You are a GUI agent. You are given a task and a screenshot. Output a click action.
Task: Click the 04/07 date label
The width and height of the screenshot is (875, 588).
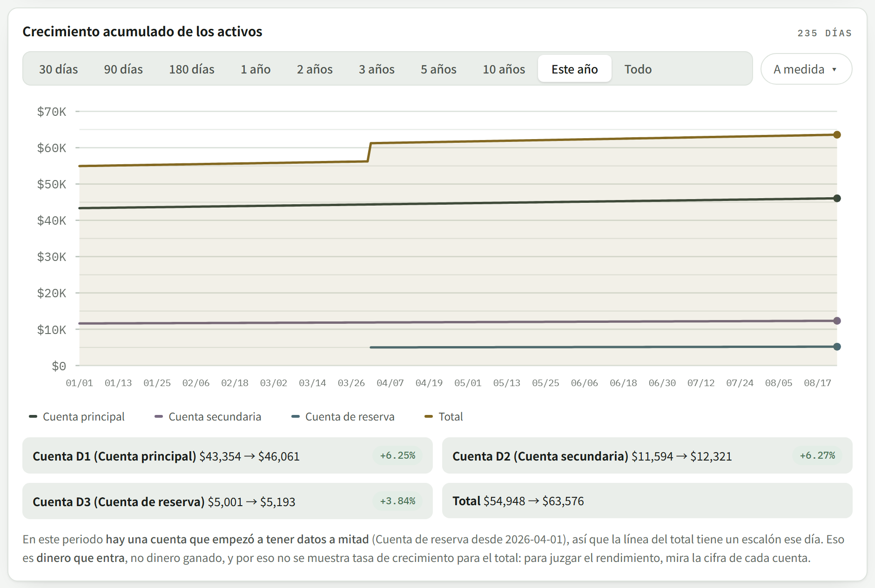point(390,383)
